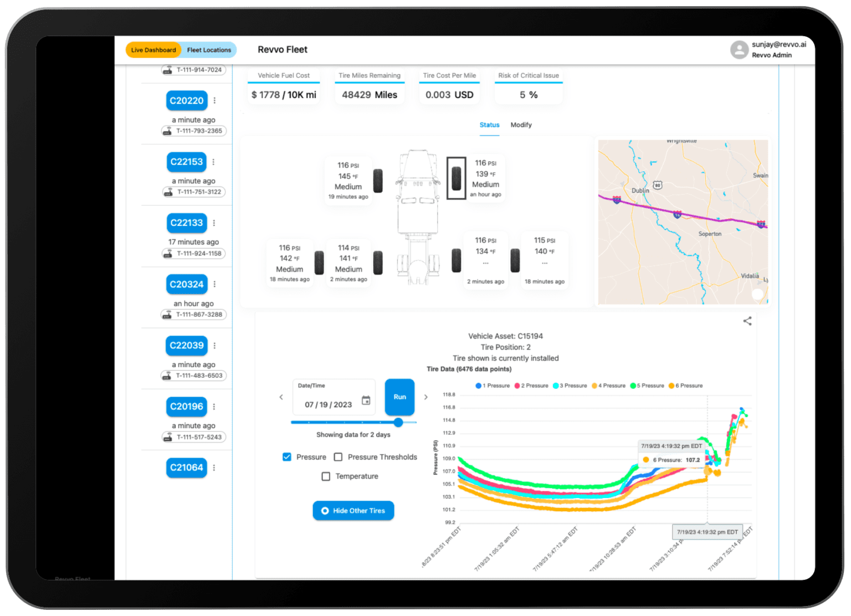Uncheck the Pressure checkbox
The image size is (851, 616).
(x=287, y=457)
